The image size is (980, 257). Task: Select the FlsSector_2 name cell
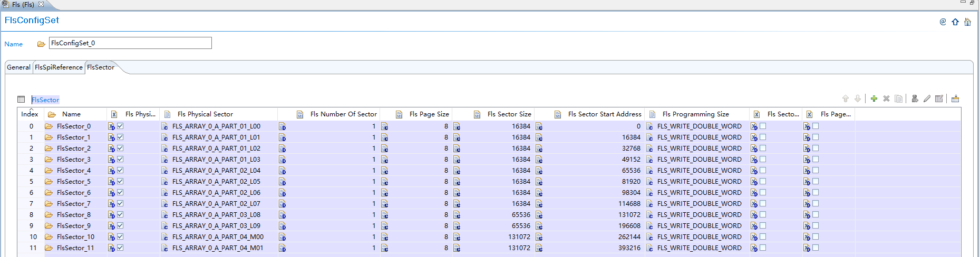[x=74, y=149]
